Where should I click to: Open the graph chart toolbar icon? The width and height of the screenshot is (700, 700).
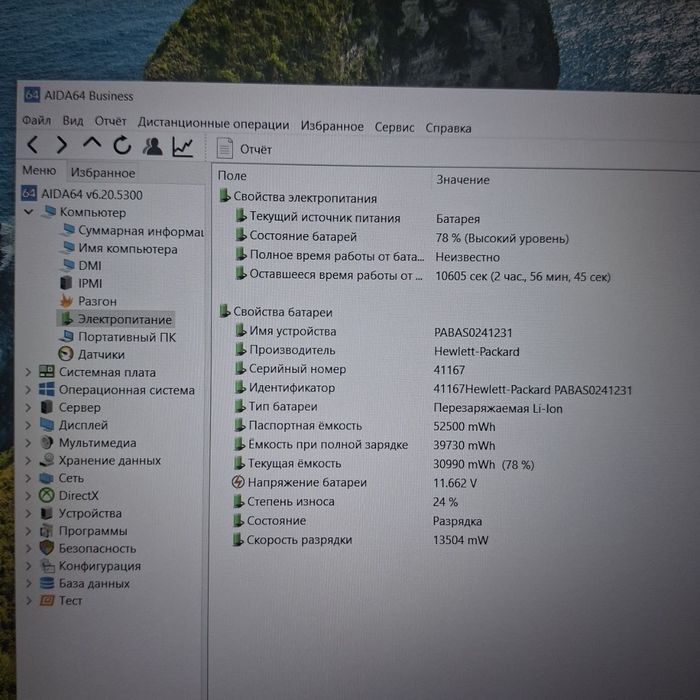pyautogui.click(x=183, y=147)
